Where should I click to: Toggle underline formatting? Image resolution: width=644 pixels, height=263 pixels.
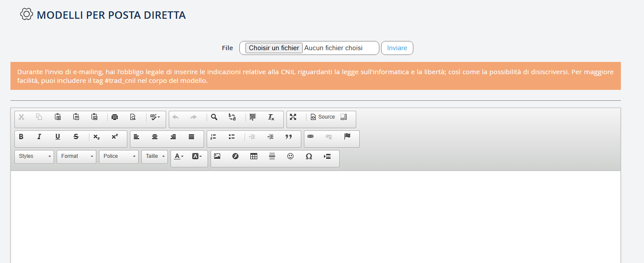tap(58, 137)
